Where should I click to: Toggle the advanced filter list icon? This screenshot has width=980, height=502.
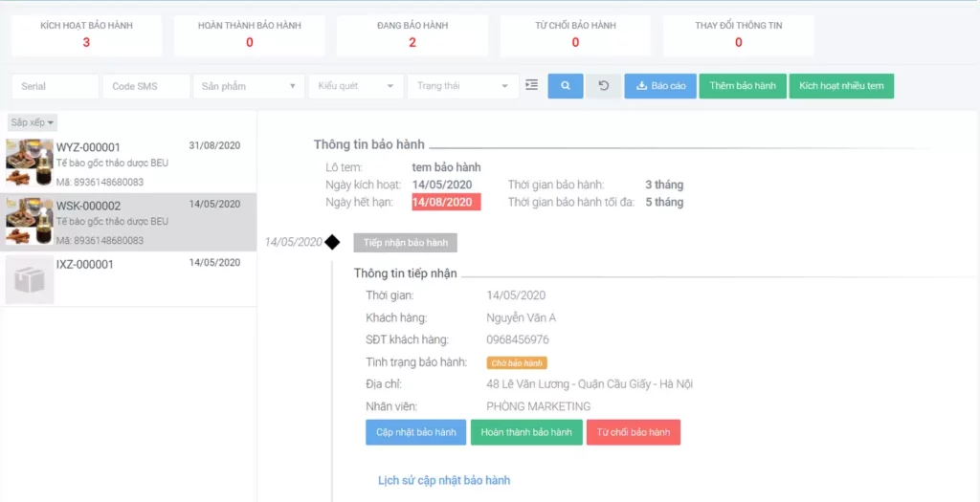532,86
